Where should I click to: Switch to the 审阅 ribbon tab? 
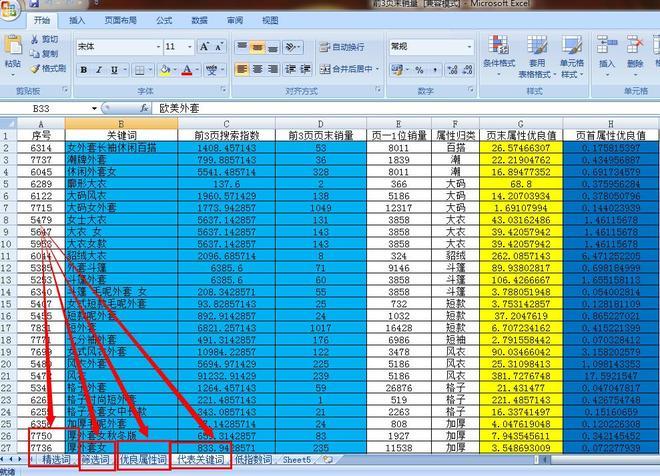click(x=235, y=20)
